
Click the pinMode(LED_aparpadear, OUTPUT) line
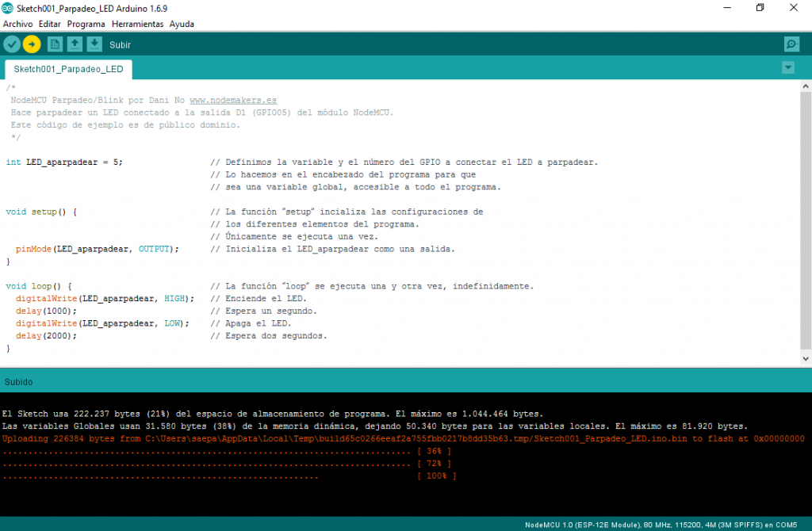(x=98, y=249)
